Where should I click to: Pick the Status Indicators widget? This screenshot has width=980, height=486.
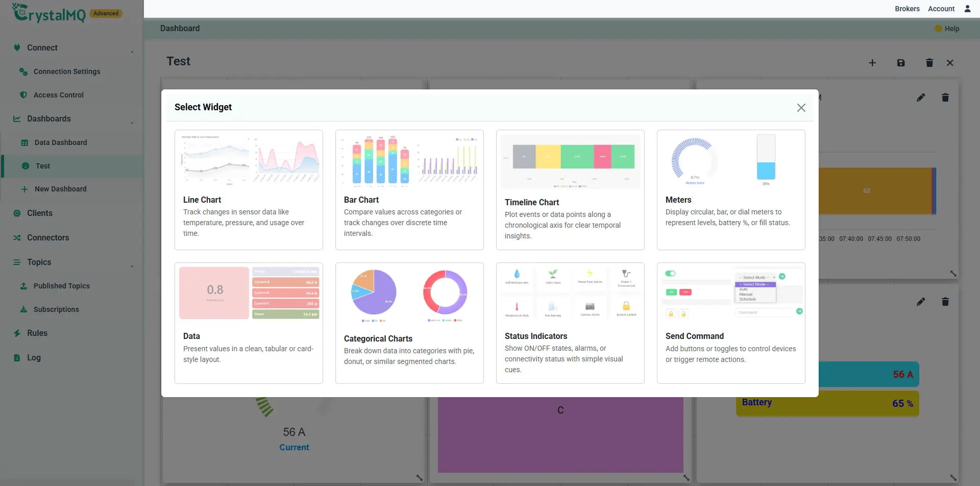click(x=570, y=323)
